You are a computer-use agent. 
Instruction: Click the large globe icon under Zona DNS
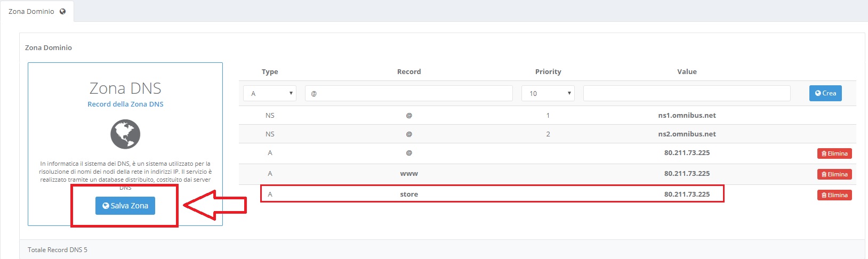tap(125, 134)
